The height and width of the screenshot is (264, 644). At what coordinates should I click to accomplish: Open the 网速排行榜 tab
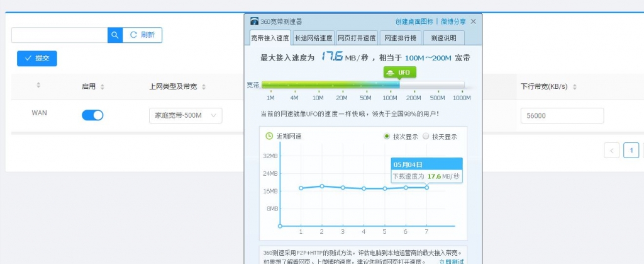coord(401,38)
